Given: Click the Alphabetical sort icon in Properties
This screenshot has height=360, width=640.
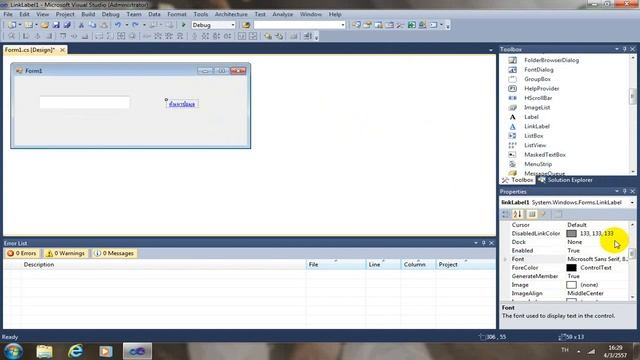Looking at the screenshot, I should (518, 214).
